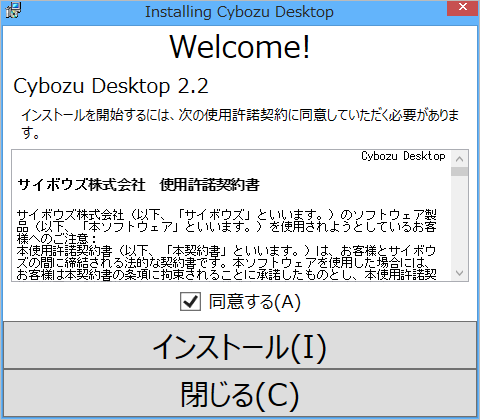480x420 pixels.
Task: Click the 閉じる(C) close button
Action: pyautogui.click(x=240, y=394)
